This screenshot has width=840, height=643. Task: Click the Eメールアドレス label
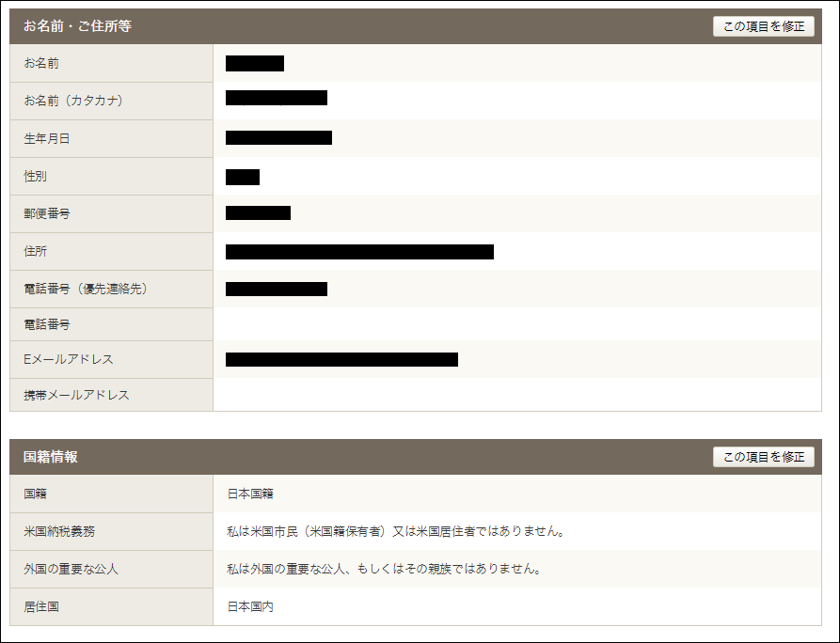coord(69,359)
